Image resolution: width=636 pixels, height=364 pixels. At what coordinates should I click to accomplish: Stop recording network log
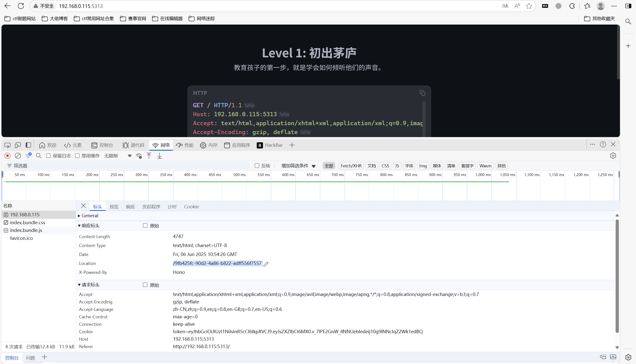7,156
